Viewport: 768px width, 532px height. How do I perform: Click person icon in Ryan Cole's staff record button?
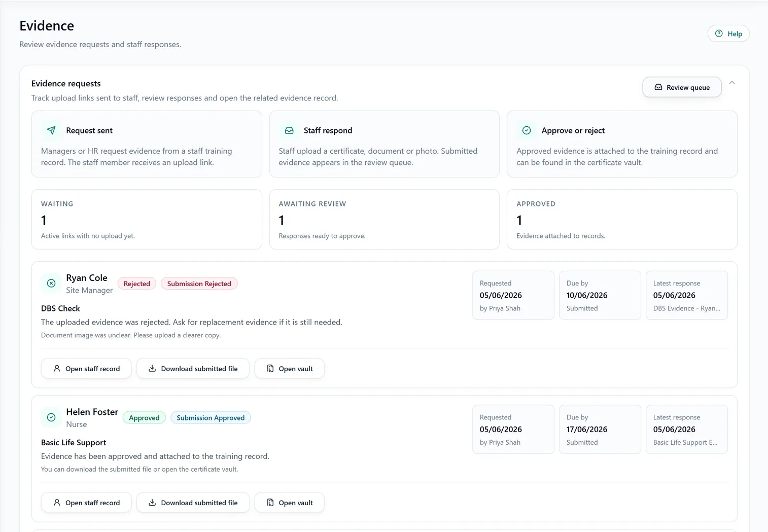57,369
